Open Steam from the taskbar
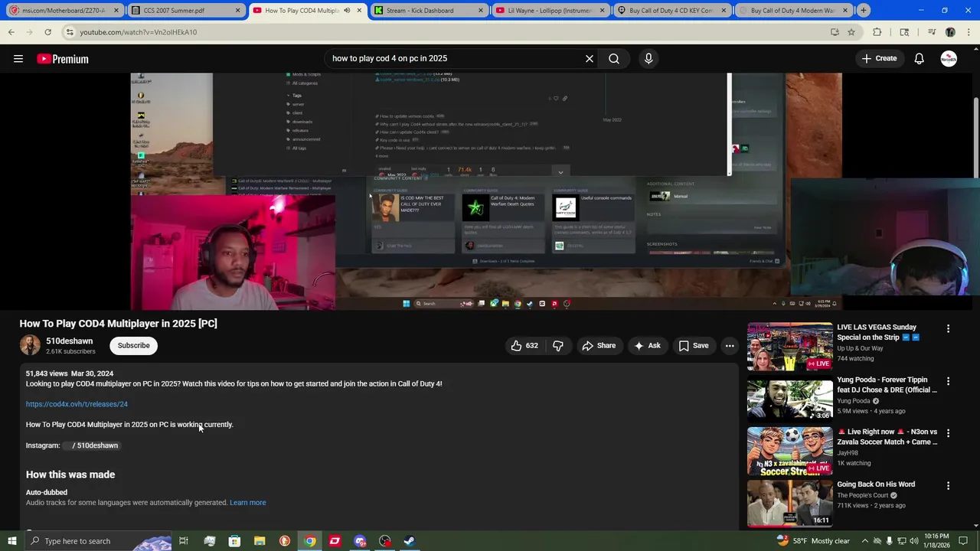The height and width of the screenshot is (551, 980). tap(410, 541)
